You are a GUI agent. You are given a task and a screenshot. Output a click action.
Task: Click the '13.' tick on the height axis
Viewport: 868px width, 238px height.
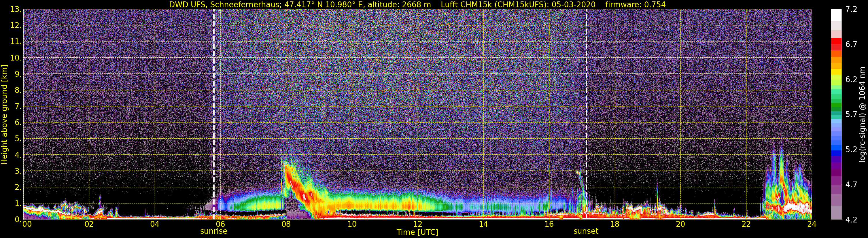[x=16, y=9]
